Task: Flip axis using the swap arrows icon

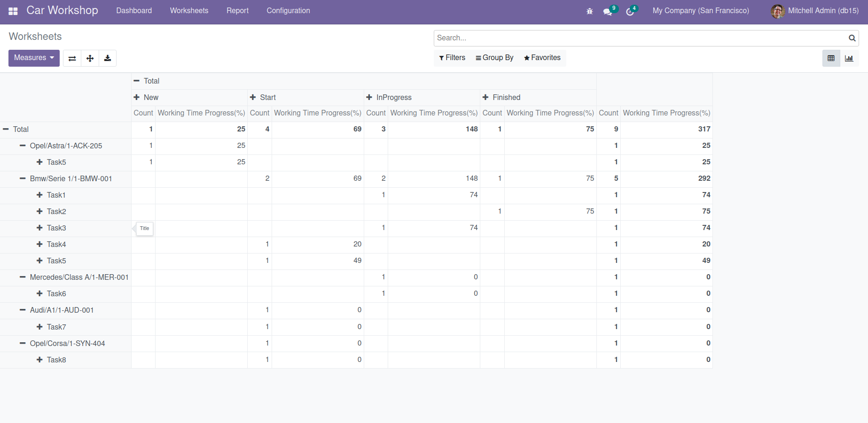Action: click(x=72, y=58)
